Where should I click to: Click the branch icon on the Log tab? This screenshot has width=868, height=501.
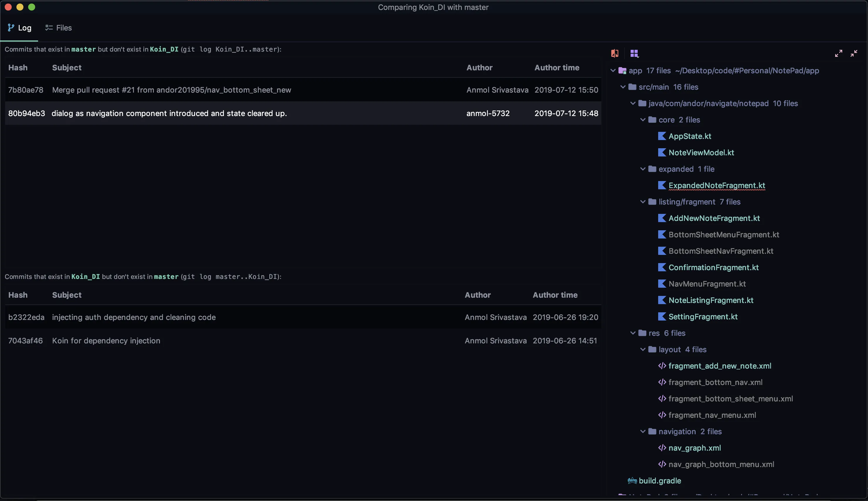click(11, 28)
